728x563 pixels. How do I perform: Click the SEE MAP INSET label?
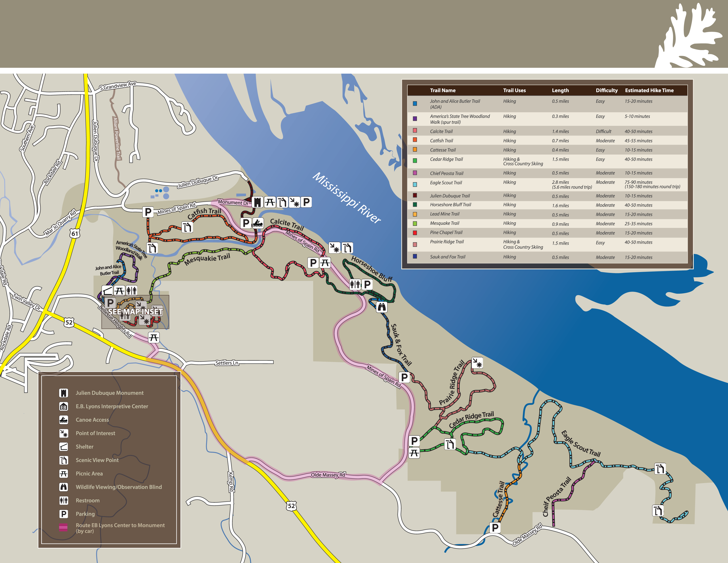click(135, 312)
